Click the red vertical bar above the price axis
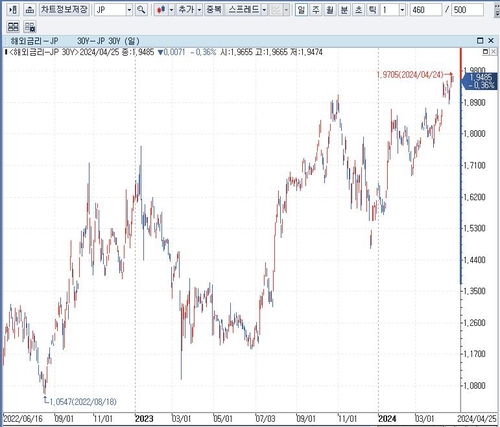 click(461, 63)
